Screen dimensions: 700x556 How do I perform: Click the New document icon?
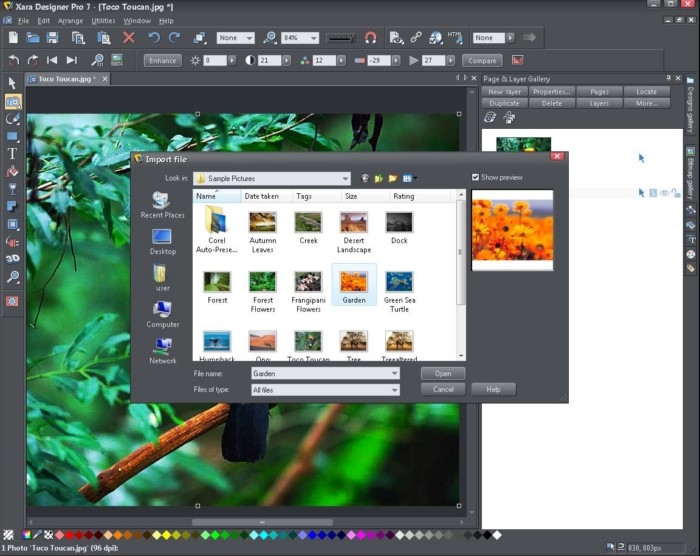(13, 38)
